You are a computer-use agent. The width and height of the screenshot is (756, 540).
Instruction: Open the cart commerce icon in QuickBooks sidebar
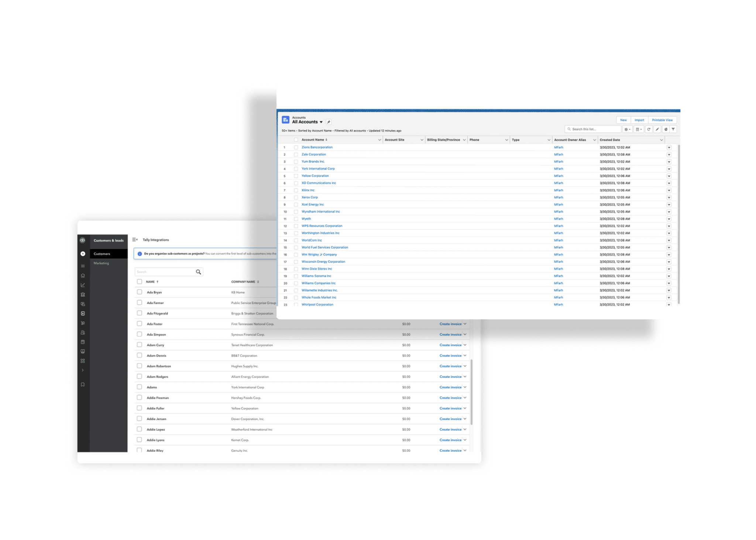[x=83, y=323]
